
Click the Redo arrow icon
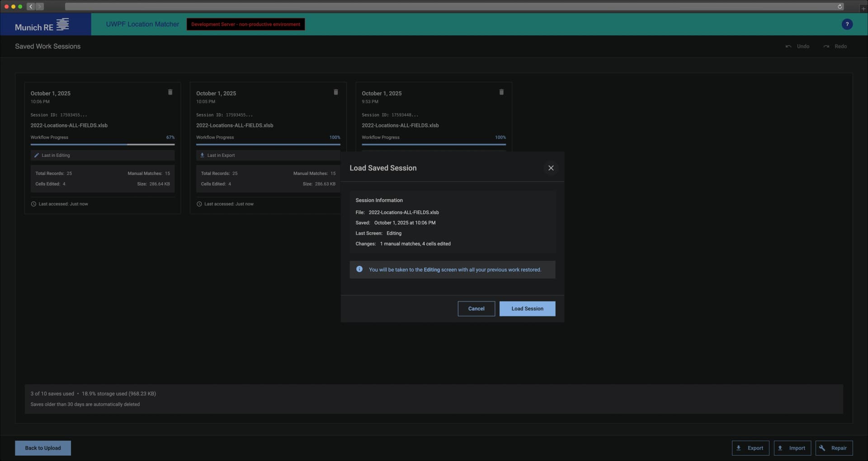point(826,47)
